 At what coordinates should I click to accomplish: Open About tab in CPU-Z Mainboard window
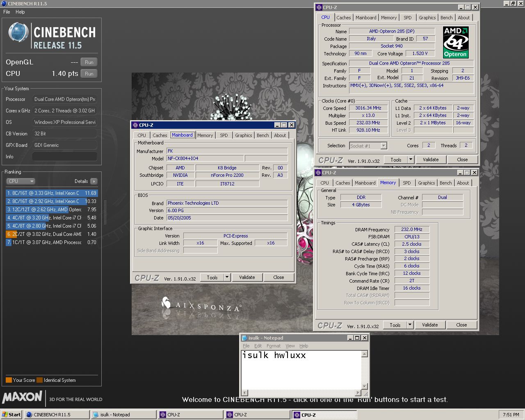[x=280, y=135]
